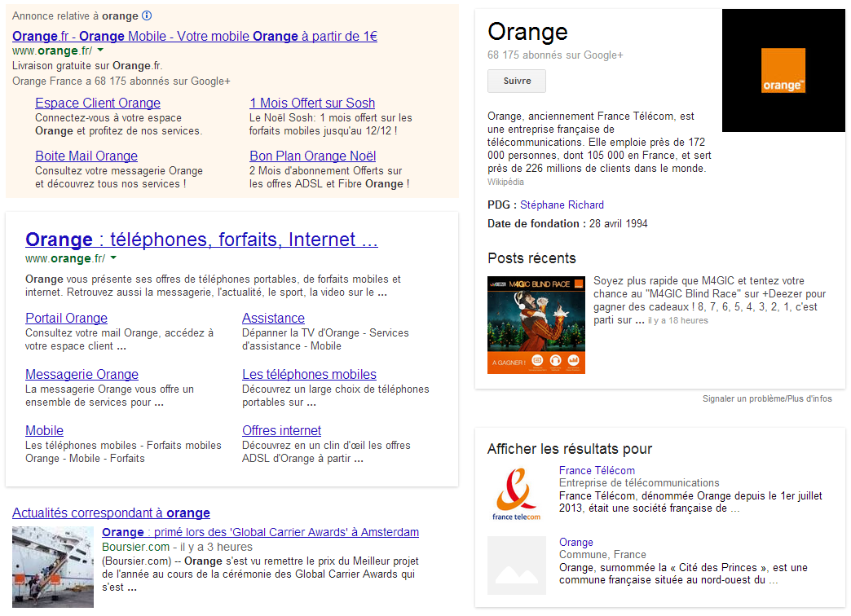Click the france telecom logo
This screenshot has height=616, width=851.
517,494
